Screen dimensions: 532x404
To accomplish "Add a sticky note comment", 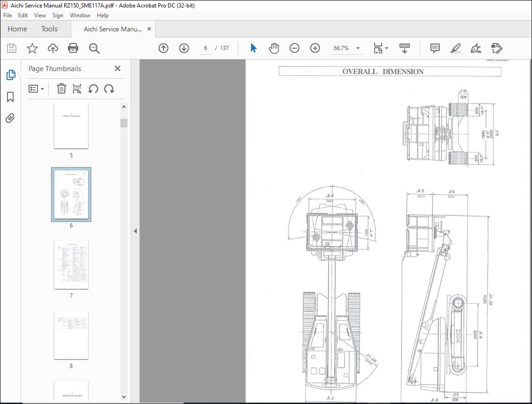I will [435, 48].
